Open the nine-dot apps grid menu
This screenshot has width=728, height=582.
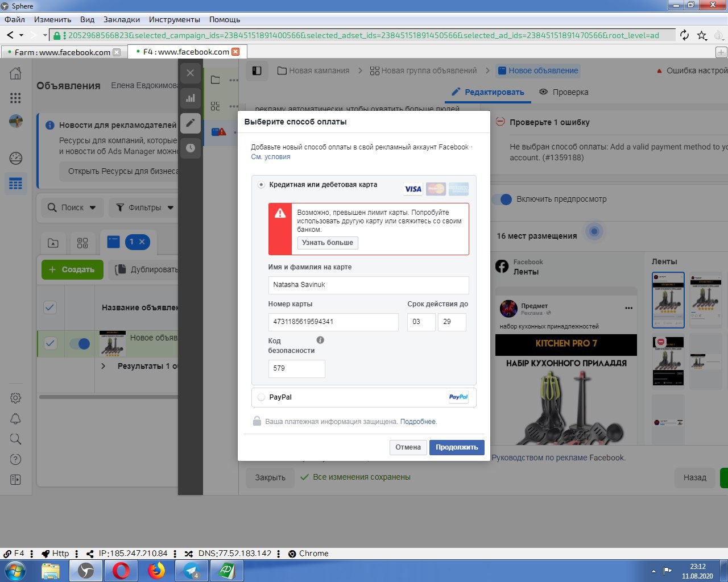click(16, 98)
